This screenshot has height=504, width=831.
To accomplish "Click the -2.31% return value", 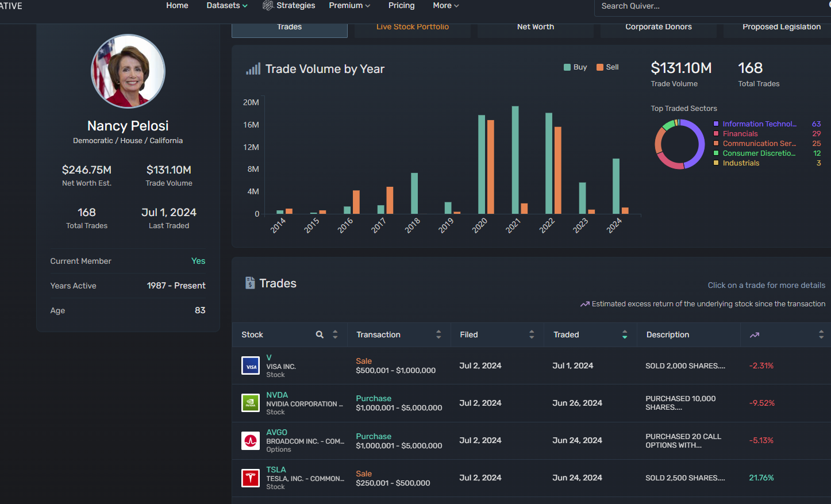I will [761, 366].
